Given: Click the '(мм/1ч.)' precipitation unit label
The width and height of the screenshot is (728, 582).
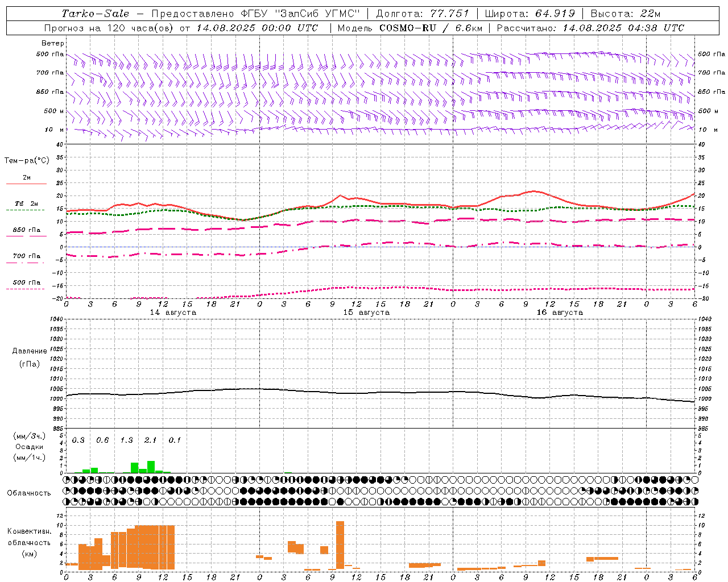Looking at the screenshot, I should click(29, 458).
